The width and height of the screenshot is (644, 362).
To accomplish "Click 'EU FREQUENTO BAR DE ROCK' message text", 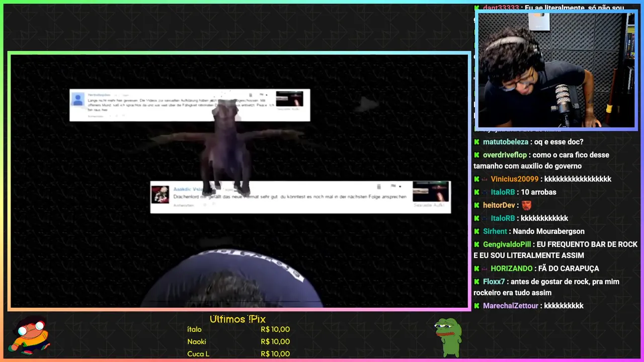I will click(587, 245).
